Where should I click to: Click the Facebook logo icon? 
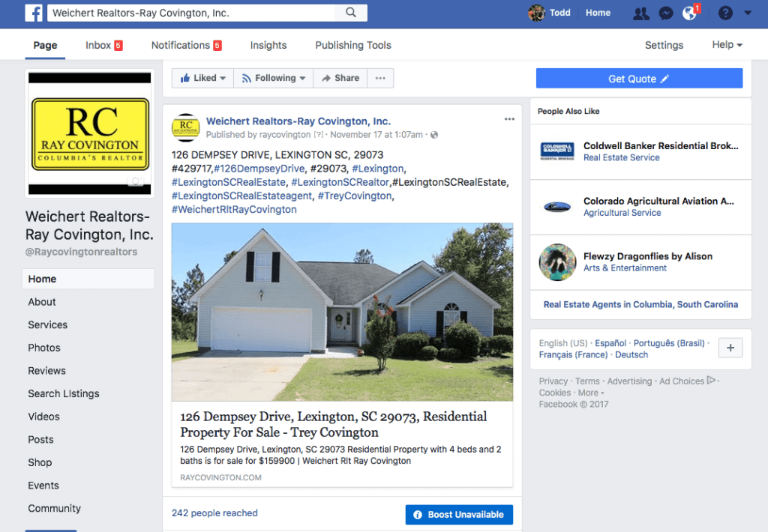pos(34,13)
